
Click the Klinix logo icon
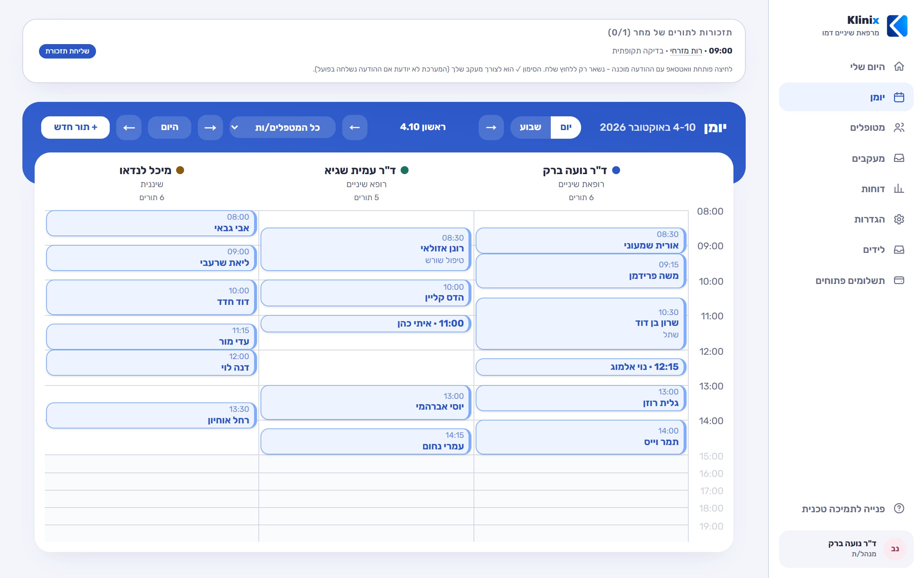[x=897, y=26]
